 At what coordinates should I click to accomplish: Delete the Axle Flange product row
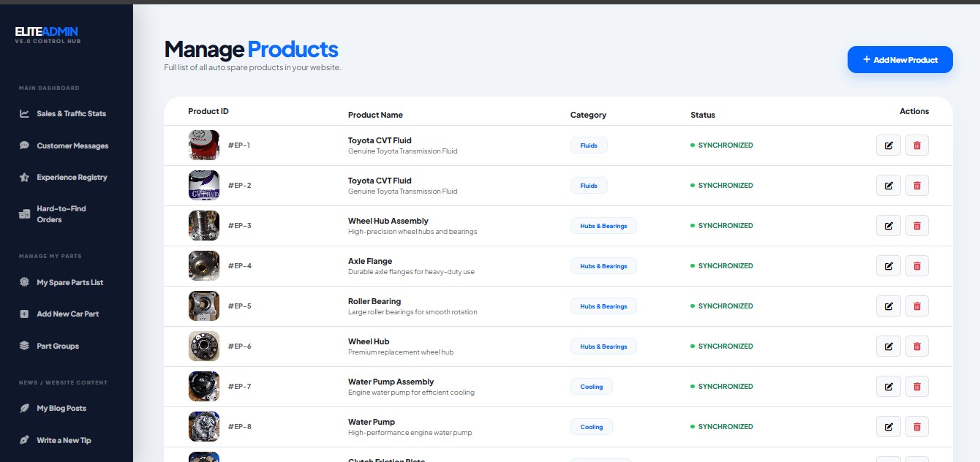[916, 266]
